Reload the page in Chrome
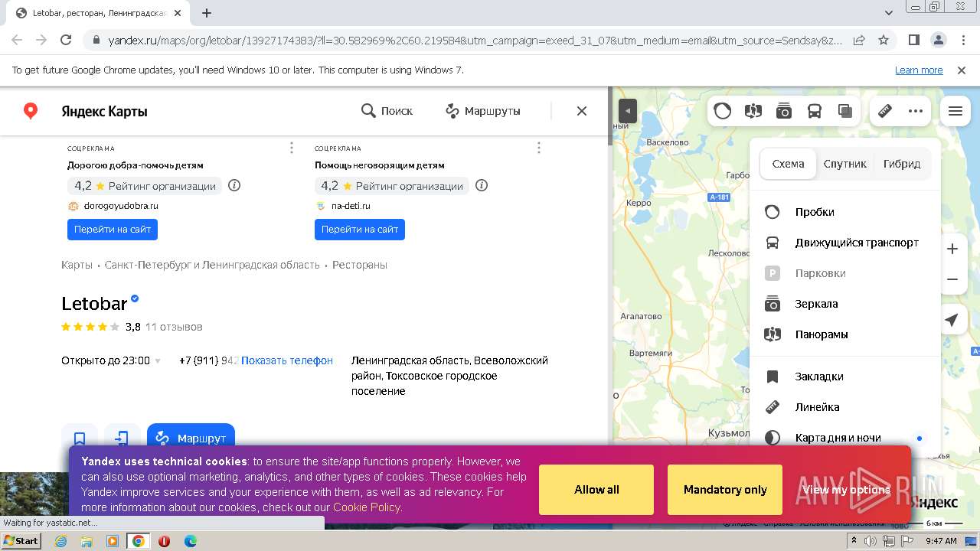 (66, 40)
